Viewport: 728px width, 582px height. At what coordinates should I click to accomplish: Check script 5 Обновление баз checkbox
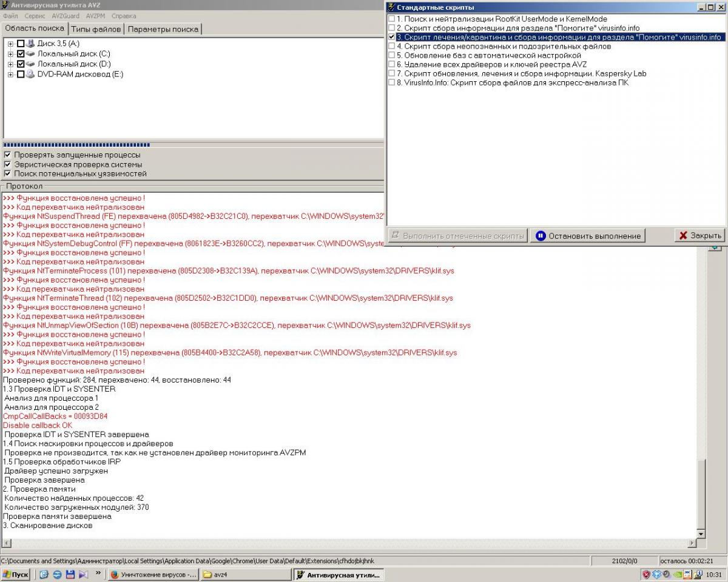tap(391, 55)
